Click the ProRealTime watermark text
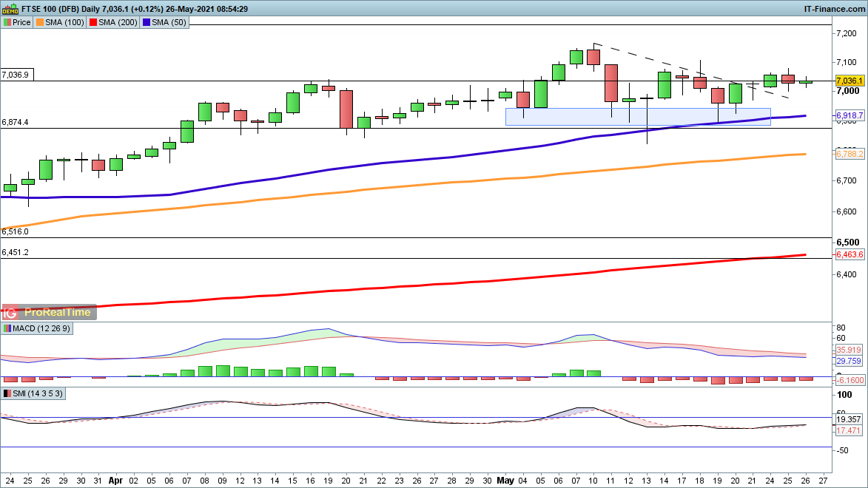This screenshot has width=868, height=488. (x=58, y=312)
